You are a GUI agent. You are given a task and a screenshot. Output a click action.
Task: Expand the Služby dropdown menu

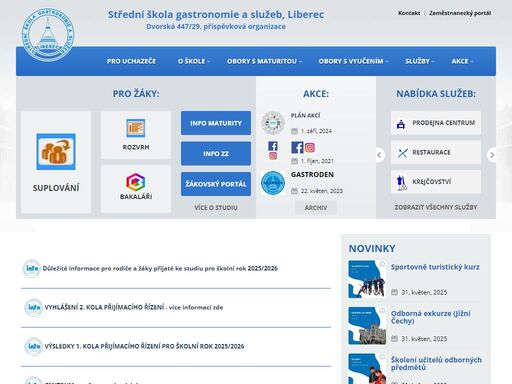pos(420,61)
